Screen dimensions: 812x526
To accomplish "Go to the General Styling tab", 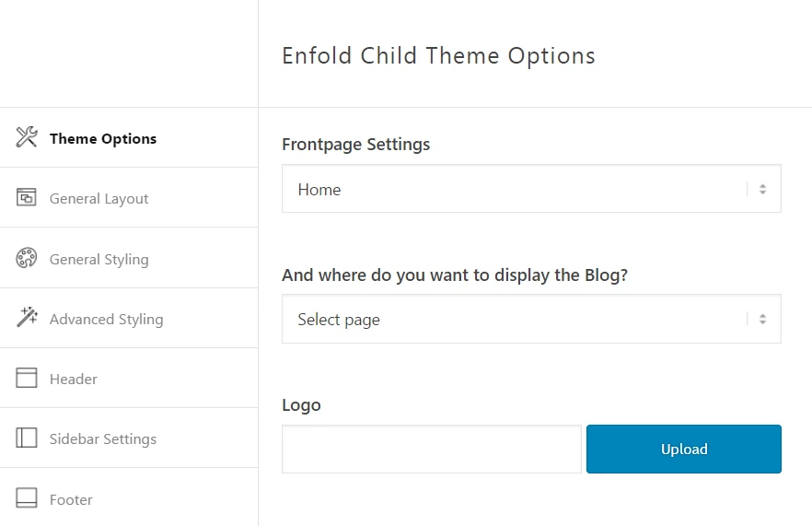I will click(x=99, y=259).
